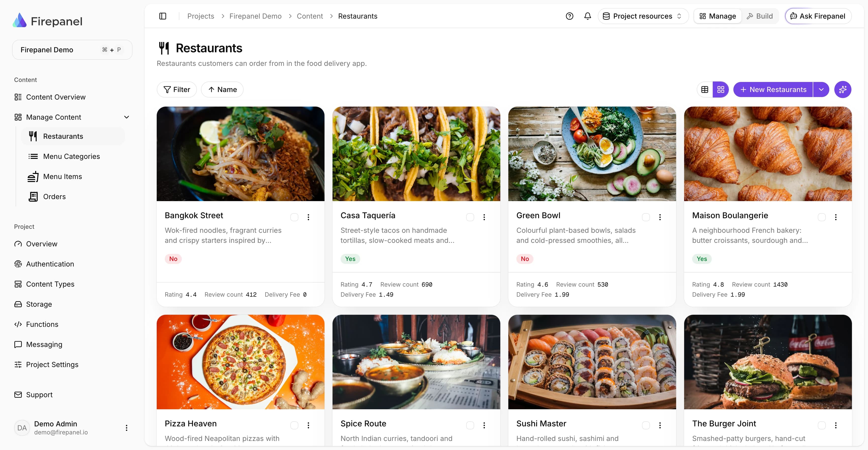868x450 pixels.
Task: Switch to table view layout
Action: [704, 89]
